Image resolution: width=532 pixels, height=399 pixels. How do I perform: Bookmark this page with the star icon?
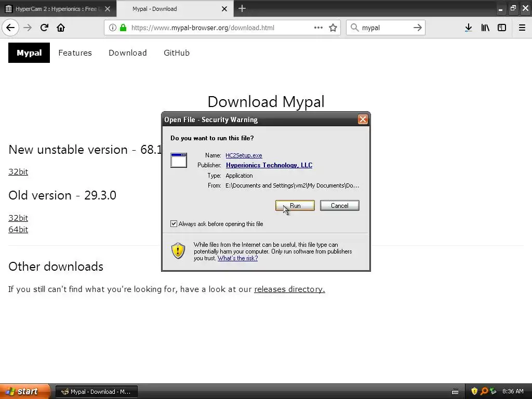(x=333, y=28)
